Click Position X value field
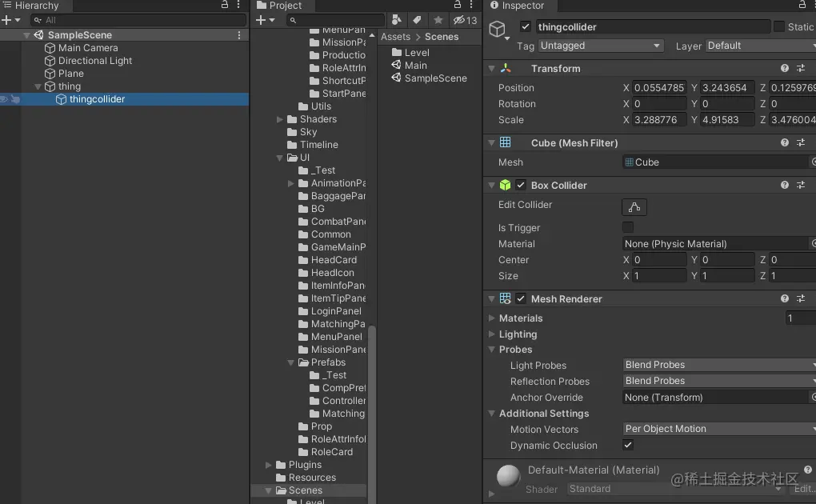The width and height of the screenshot is (816, 504). tap(659, 87)
